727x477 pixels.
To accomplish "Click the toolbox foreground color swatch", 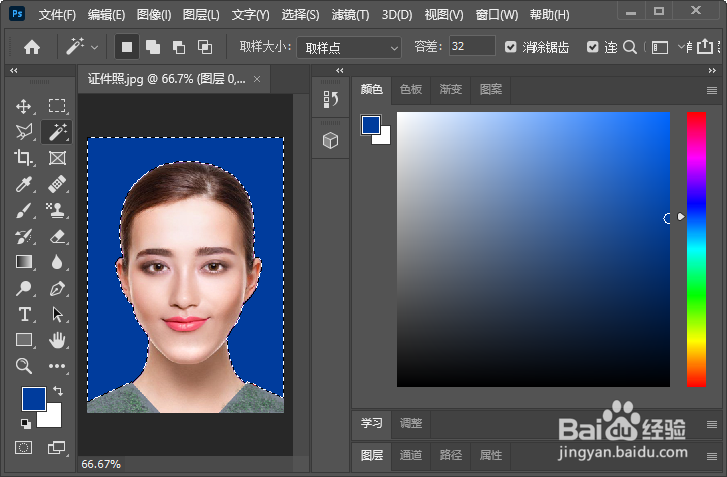I will pos(33,399).
